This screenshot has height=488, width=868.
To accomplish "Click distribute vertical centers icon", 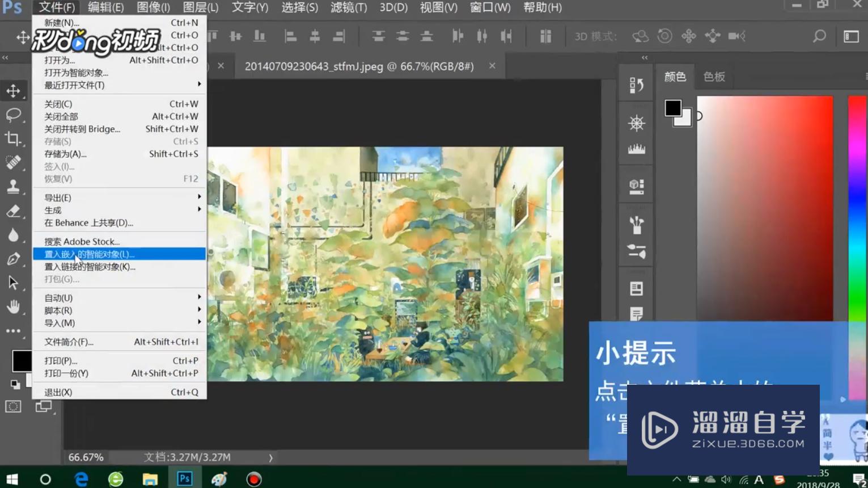I will pyautogui.click(x=403, y=36).
